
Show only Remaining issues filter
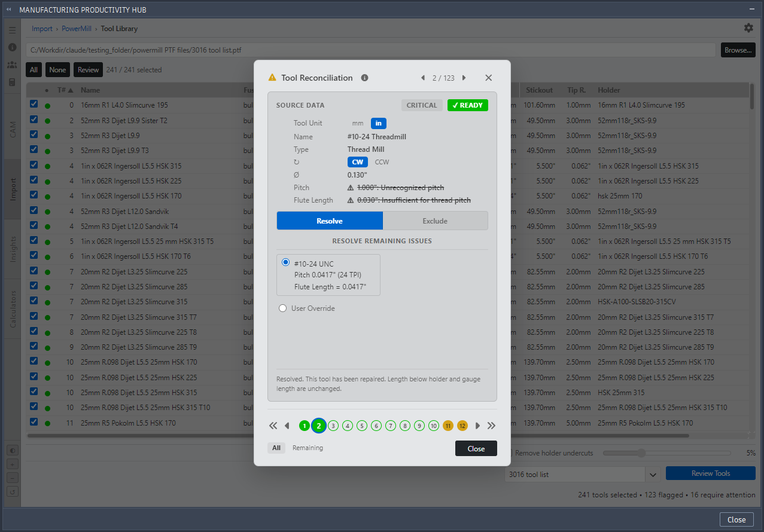click(308, 448)
